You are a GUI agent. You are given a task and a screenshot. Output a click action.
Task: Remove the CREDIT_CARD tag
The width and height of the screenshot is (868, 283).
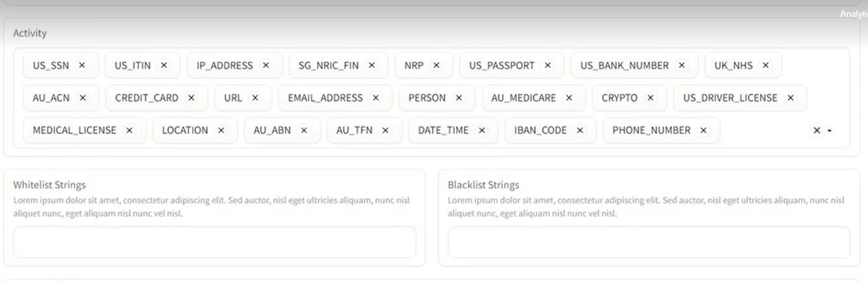click(x=191, y=98)
